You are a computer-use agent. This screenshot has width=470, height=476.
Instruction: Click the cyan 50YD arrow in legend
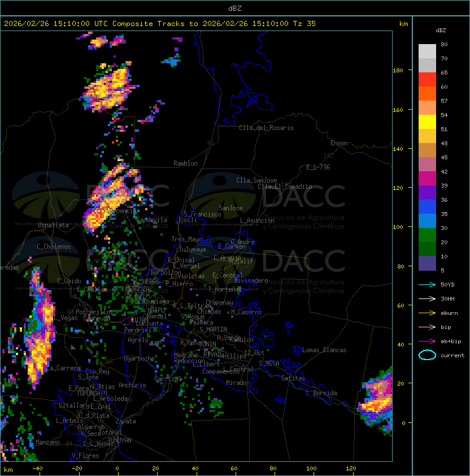tap(427, 285)
